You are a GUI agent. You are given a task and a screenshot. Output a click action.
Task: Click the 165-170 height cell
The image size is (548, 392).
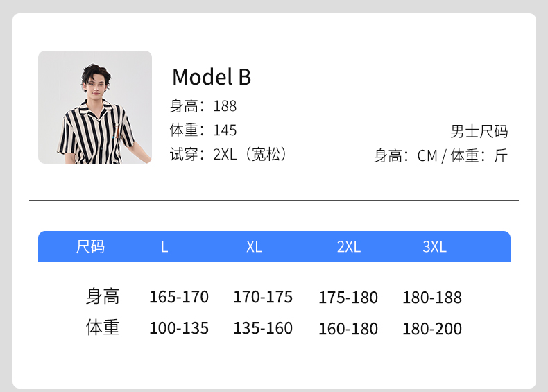[x=179, y=297]
